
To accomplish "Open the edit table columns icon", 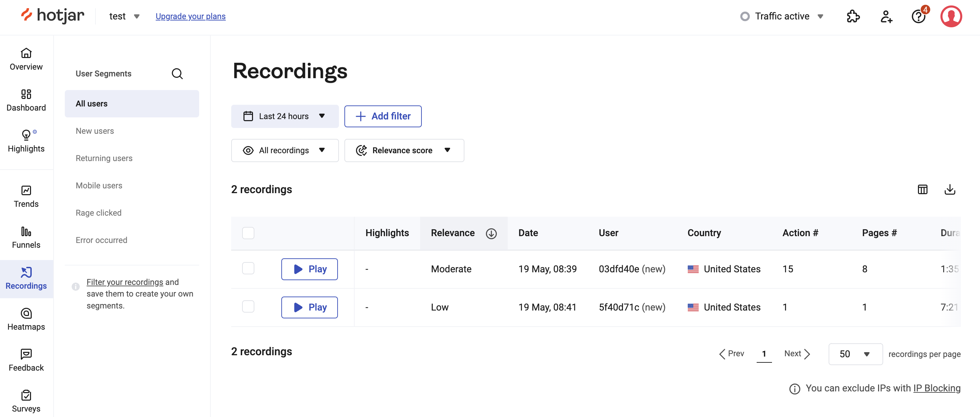I will 922,189.
